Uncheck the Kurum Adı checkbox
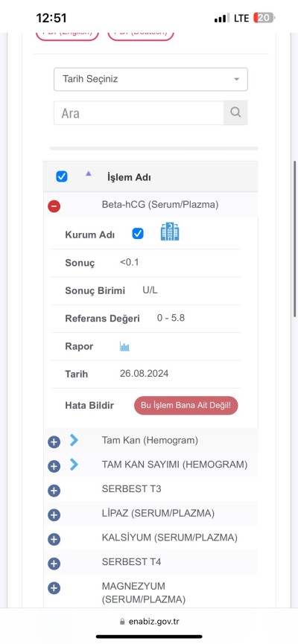Screen dimensions: 298x644 click(138, 234)
